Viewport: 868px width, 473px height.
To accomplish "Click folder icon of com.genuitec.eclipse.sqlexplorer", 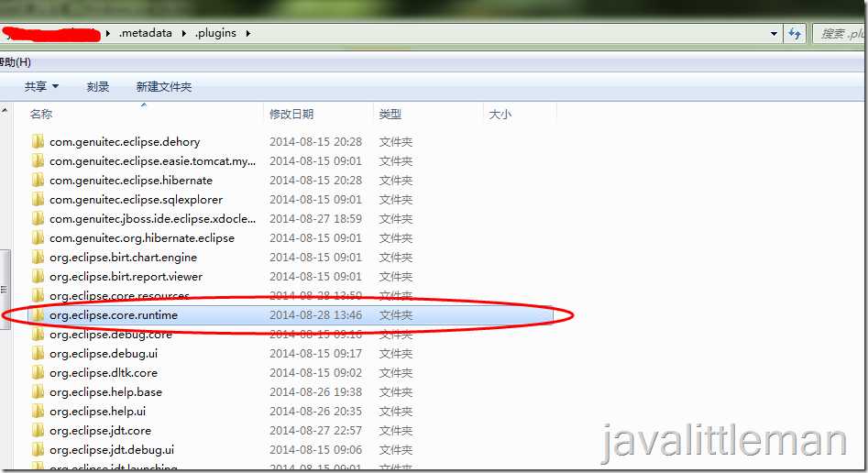I will [x=38, y=200].
